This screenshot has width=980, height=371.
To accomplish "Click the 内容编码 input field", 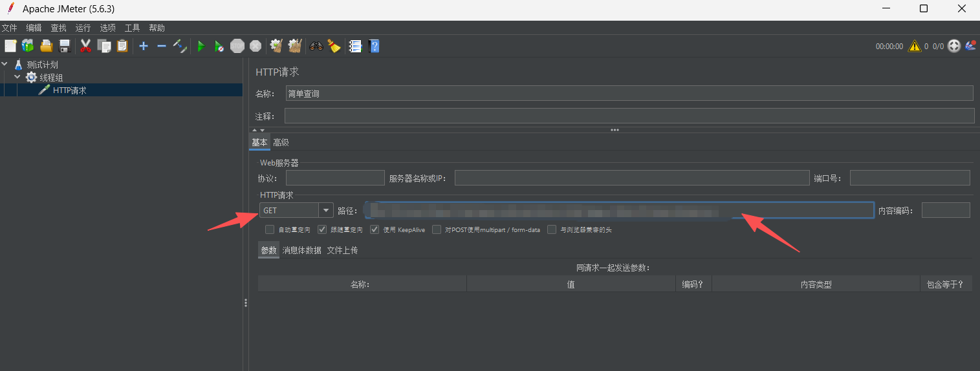I will (x=946, y=210).
